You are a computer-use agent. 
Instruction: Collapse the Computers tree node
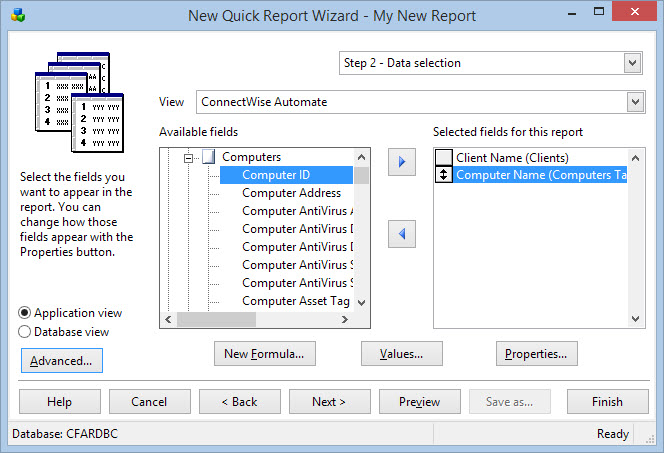click(x=188, y=158)
